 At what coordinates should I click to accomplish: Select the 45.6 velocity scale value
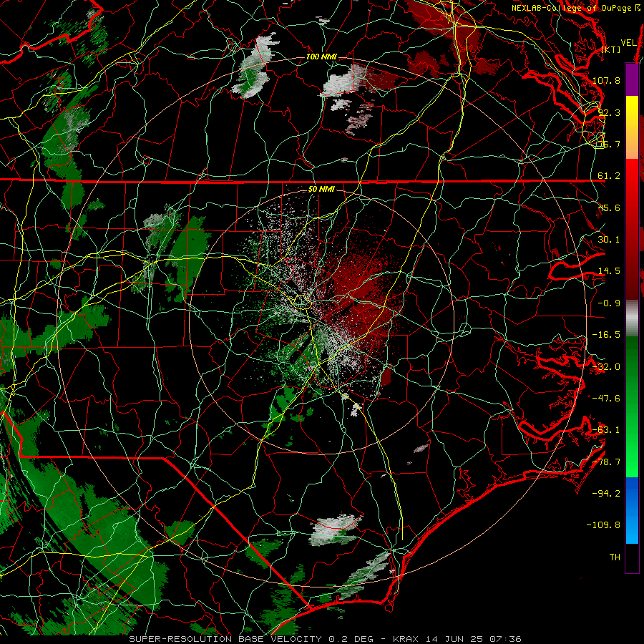pos(609,208)
